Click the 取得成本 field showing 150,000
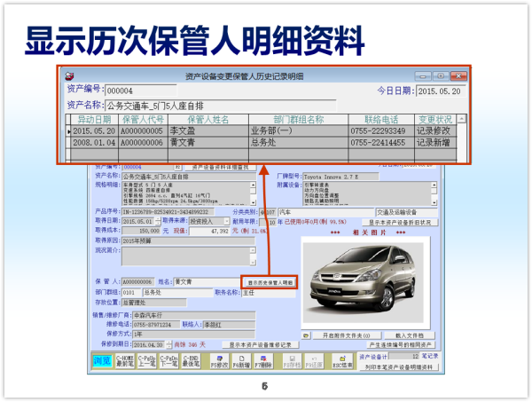Screen dimensions: 532x402 (x=141, y=231)
